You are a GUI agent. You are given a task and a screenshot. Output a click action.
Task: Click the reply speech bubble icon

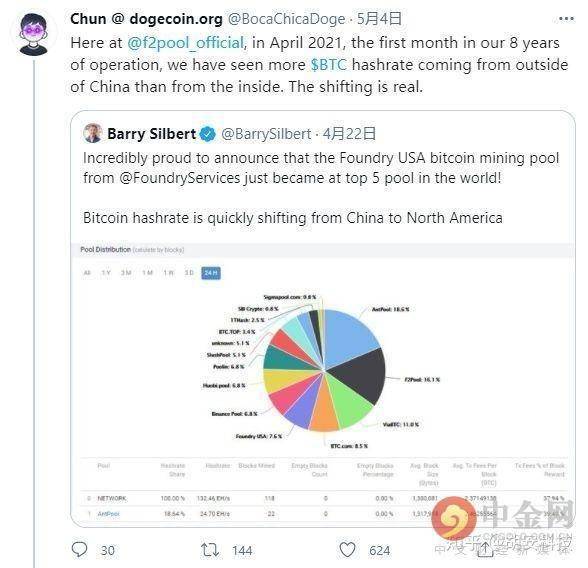(x=80, y=550)
